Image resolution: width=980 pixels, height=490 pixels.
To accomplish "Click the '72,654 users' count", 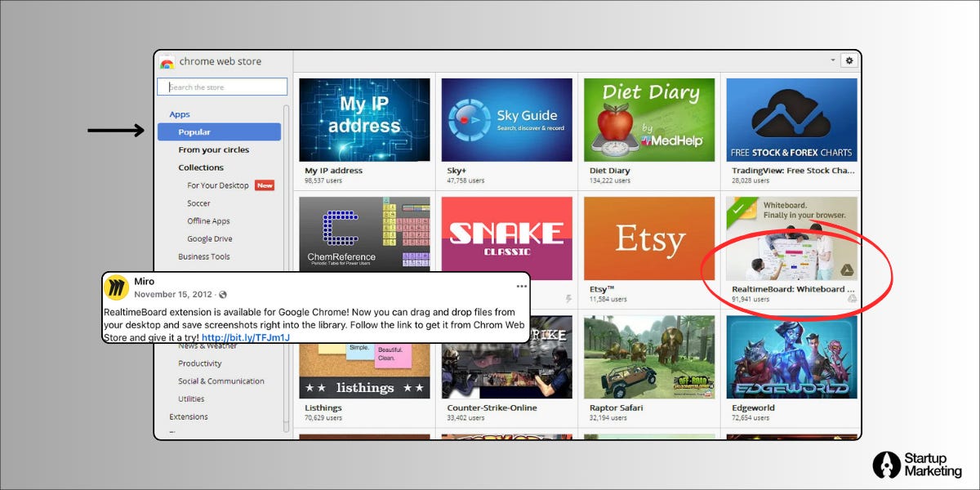I will tap(750, 417).
